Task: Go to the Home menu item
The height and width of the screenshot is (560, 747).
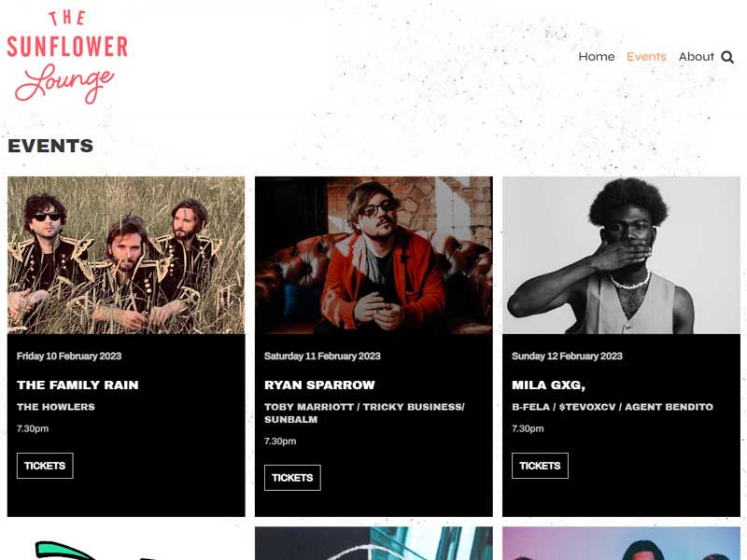Action: point(597,57)
